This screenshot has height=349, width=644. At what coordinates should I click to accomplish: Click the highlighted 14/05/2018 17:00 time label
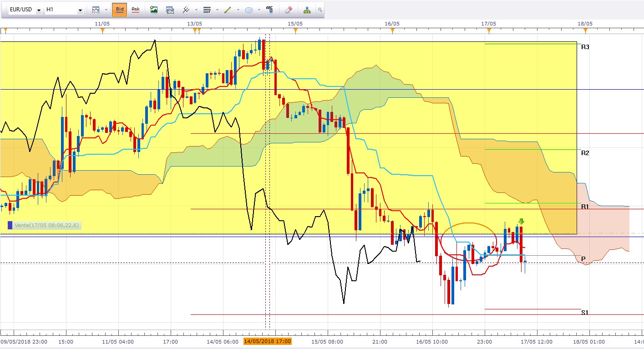click(x=267, y=341)
